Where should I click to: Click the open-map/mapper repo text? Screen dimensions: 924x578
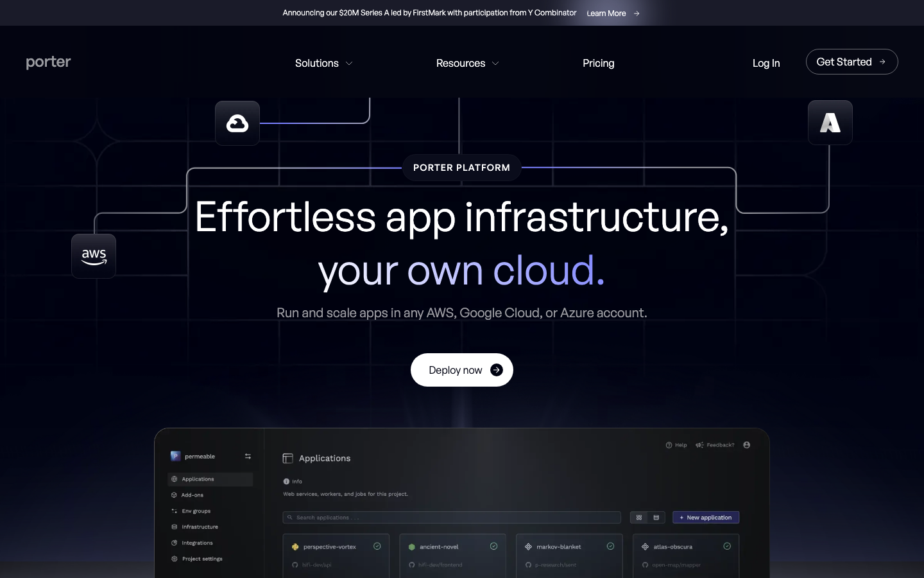676,565
